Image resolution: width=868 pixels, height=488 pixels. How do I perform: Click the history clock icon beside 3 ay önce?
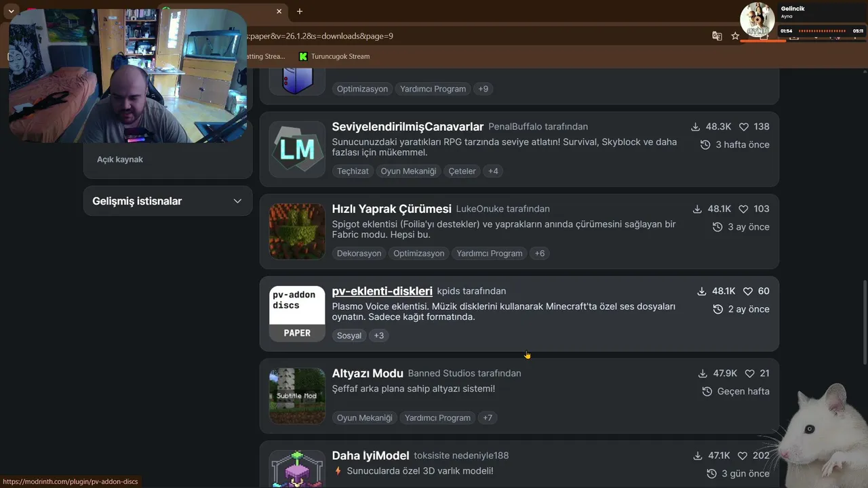[x=717, y=227]
